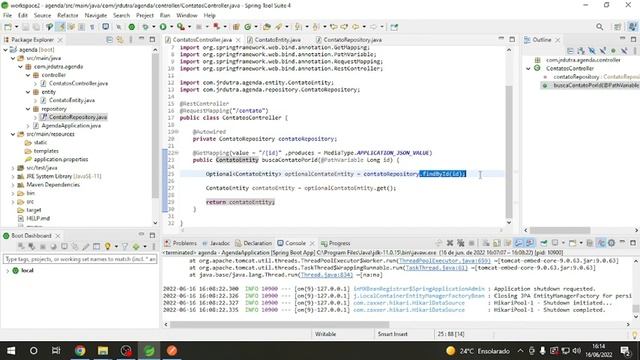Minimize the Console view icon
This screenshot has width=640, height=360.
(x=622, y=242)
